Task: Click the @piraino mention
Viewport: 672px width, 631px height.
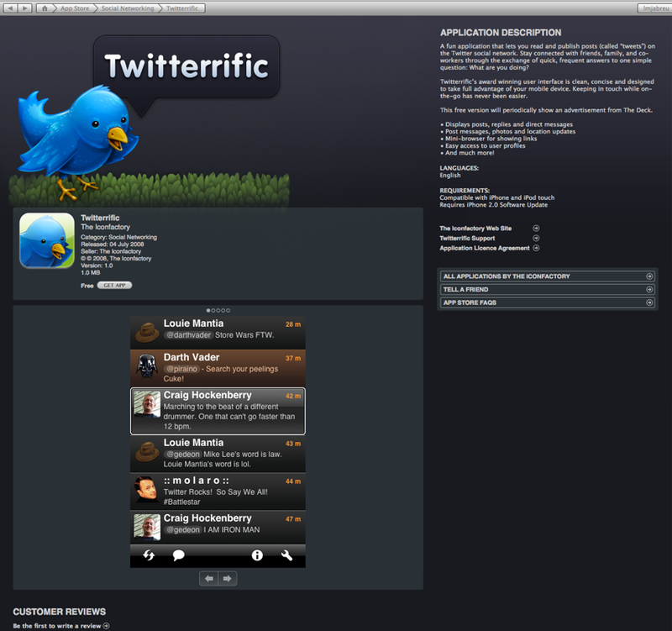Action: coord(181,369)
